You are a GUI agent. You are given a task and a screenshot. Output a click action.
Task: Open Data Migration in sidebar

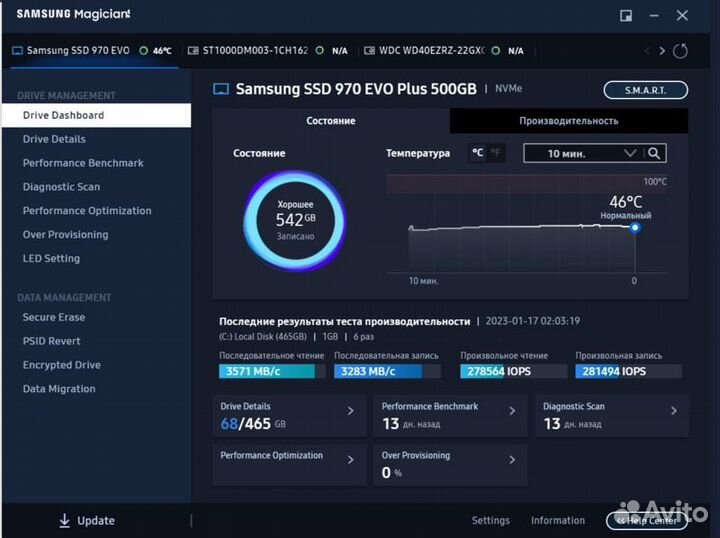click(x=59, y=389)
